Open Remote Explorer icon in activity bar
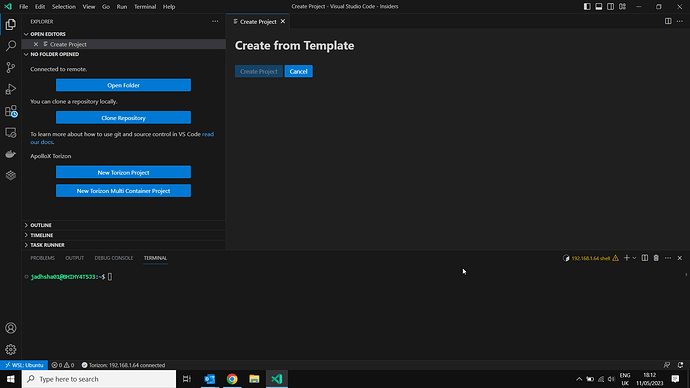Viewport: 690px width, 388px height. 11,132
